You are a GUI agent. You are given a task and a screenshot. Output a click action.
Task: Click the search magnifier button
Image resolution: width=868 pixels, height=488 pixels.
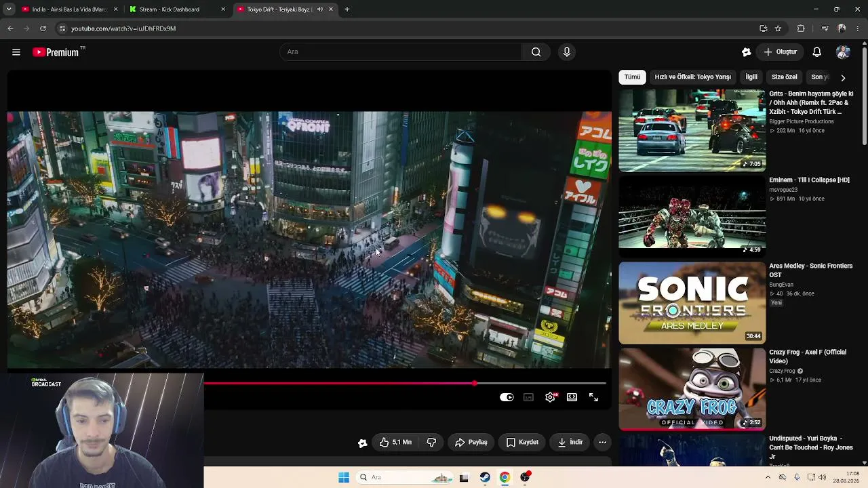click(536, 52)
